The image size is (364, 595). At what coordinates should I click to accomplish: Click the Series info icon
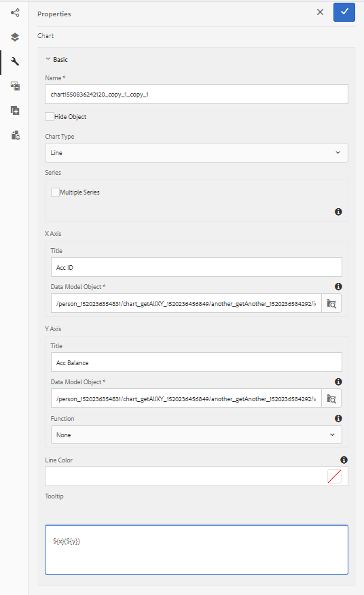(338, 211)
